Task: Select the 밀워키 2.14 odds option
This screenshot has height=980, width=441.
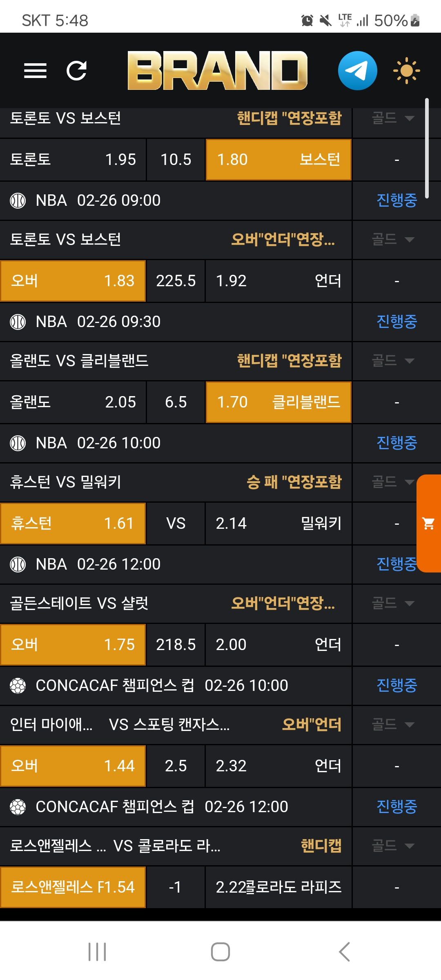Action: coord(278,523)
